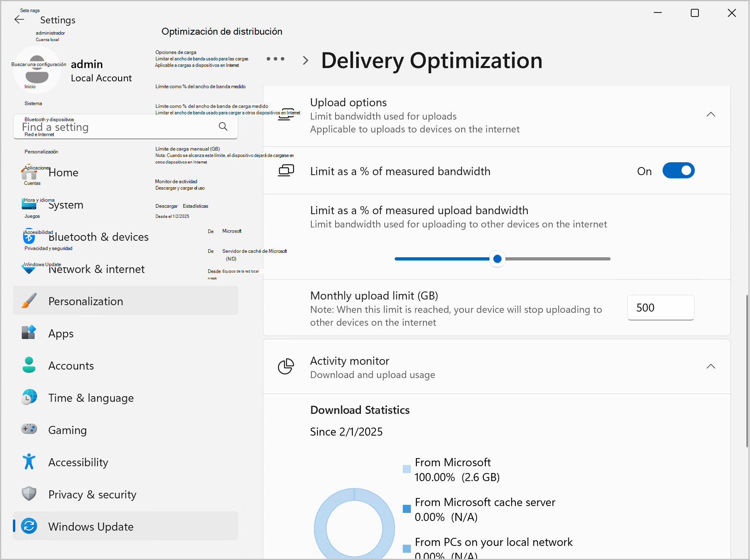This screenshot has height=560, width=750.
Task: Go to Bluetooth & devices page
Action: tap(99, 237)
